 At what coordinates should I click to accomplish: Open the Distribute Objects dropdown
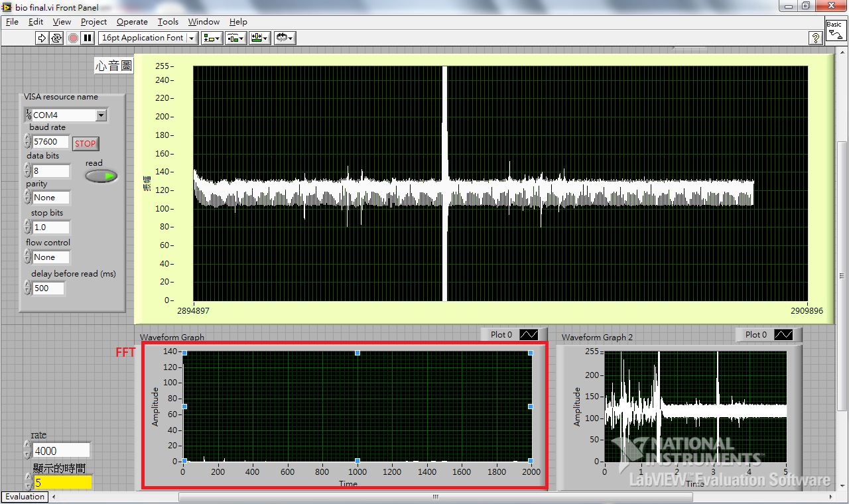(x=236, y=38)
